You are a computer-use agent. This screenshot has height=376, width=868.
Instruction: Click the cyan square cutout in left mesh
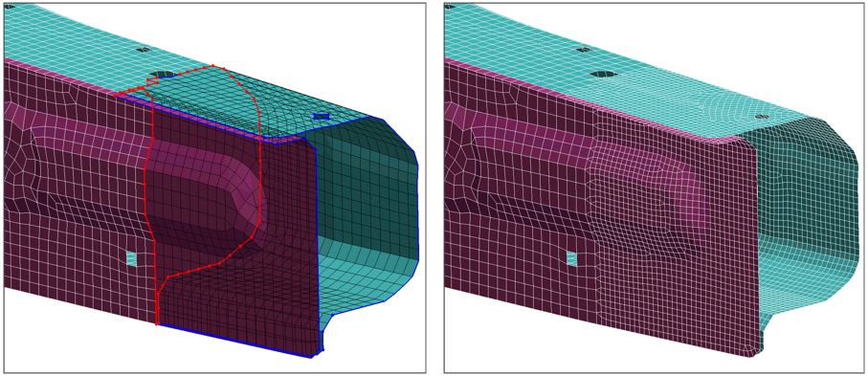[131, 258]
